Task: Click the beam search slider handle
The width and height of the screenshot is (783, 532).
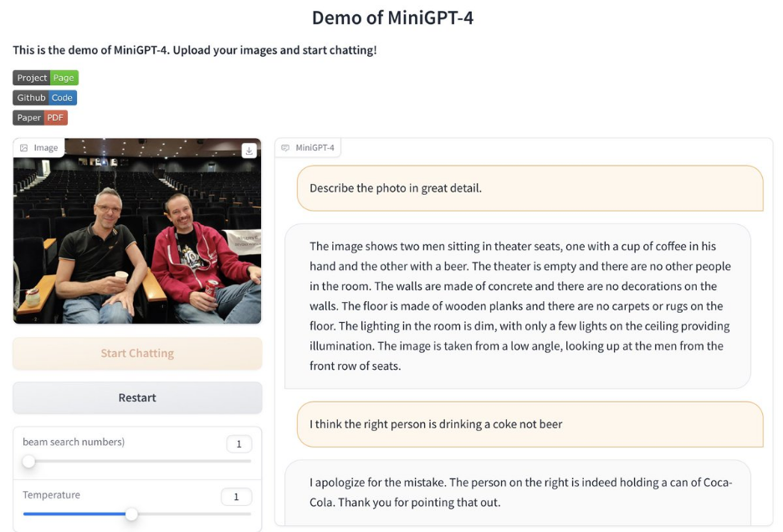Action: coord(29,461)
